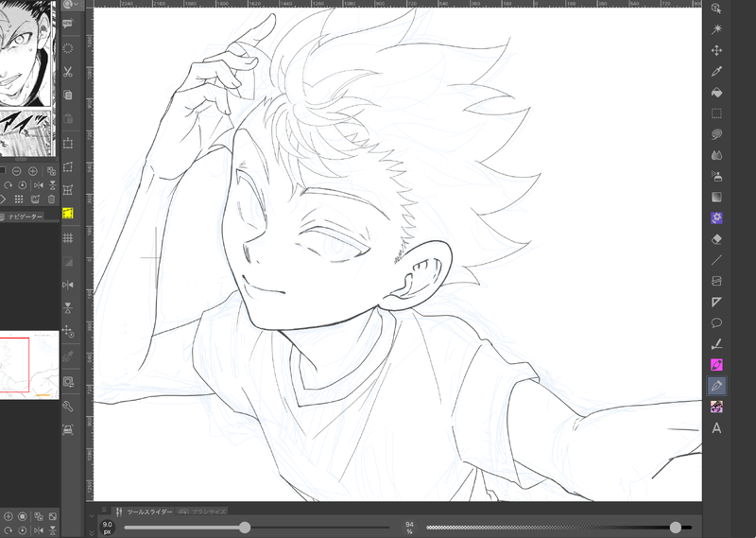
Task: Toggle the yellow highlighted snap icon
Action: (x=68, y=214)
